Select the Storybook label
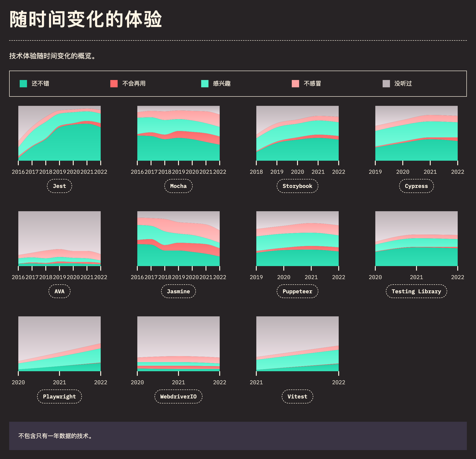Screen dimensions: 476x459 (x=297, y=186)
